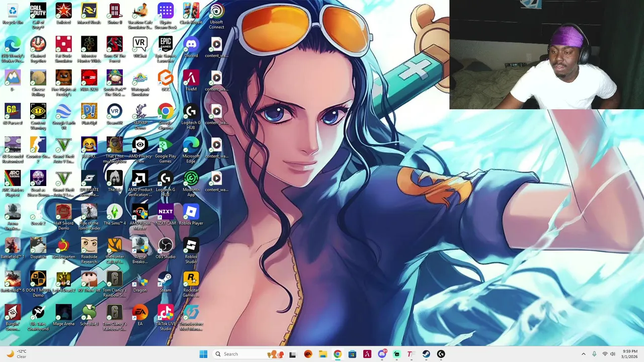Open the NZXT CAM desktop shortcut
The height and width of the screenshot is (362, 644).
point(166,215)
